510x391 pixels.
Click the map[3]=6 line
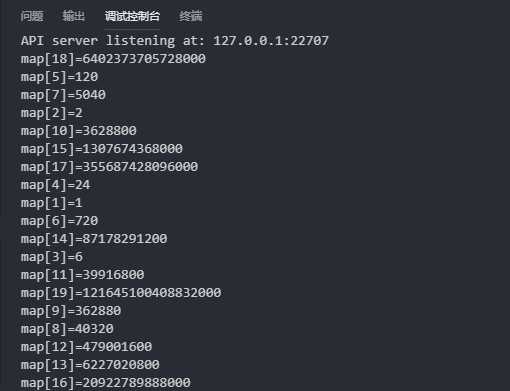(x=52, y=257)
